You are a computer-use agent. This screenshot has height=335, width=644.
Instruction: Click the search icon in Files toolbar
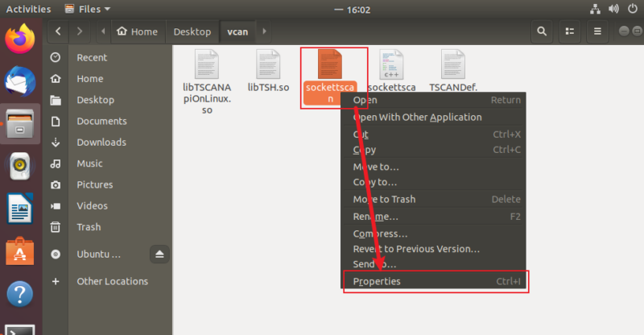coord(542,32)
